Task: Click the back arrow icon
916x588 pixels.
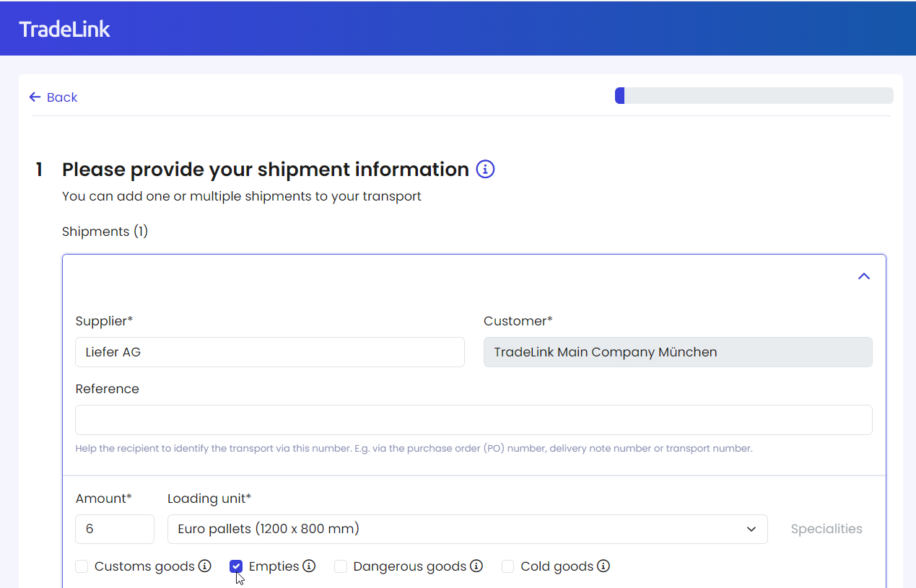Action: pos(35,97)
